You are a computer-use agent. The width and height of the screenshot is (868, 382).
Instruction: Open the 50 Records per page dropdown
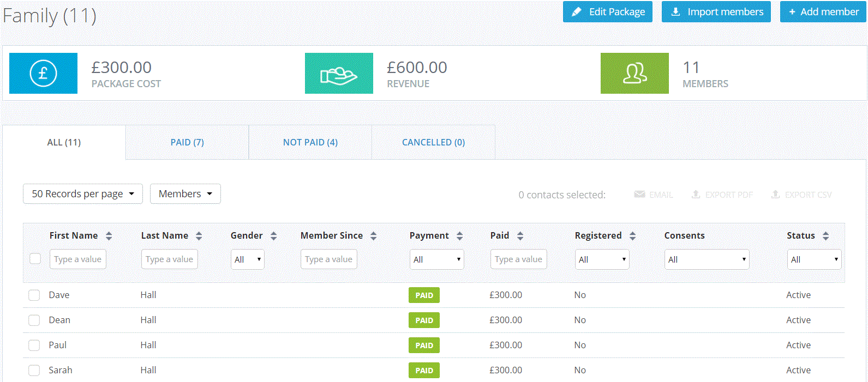[x=83, y=194]
